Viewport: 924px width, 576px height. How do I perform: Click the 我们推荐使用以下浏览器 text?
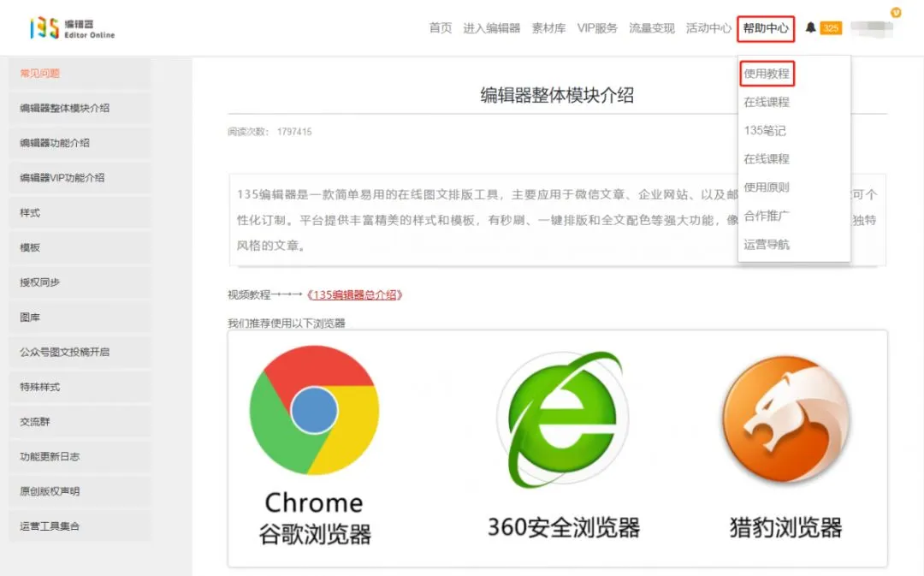point(287,323)
